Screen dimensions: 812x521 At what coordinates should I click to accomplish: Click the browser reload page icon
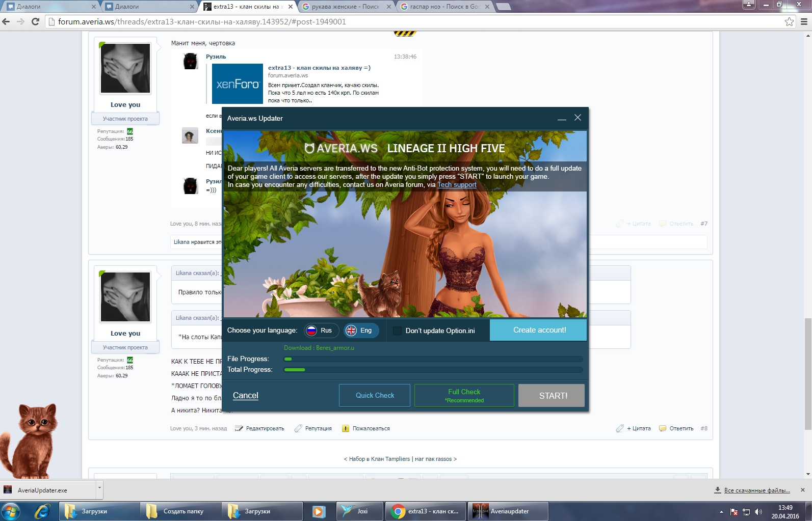coord(35,21)
